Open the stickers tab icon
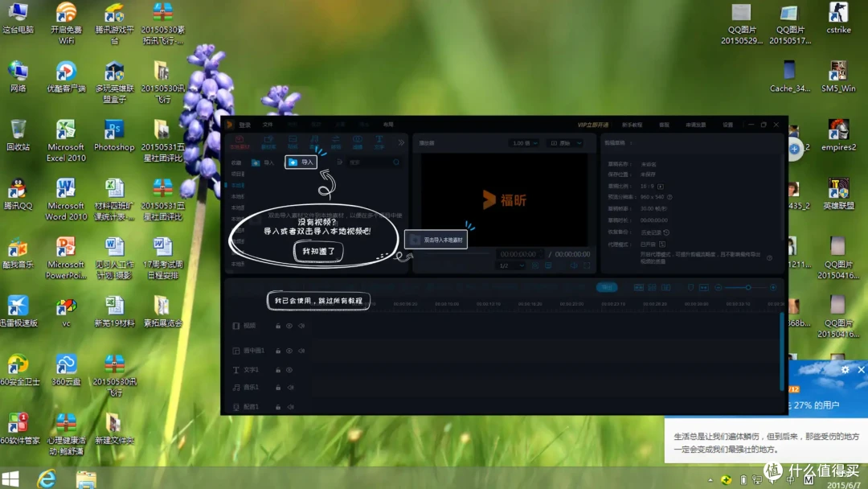Screen dimensions: 868x489 pyautogui.click(x=293, y=142)
